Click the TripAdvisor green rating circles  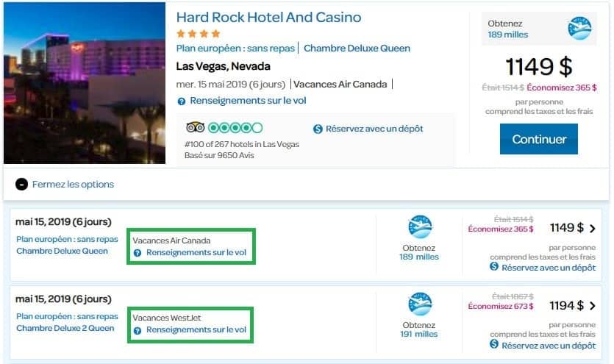click(x=235, y=127)
